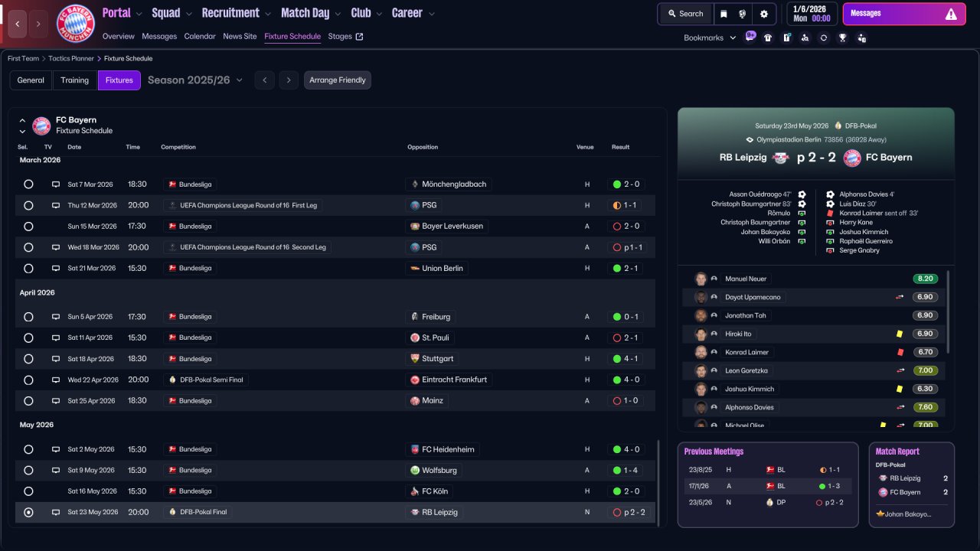
Task: Select the Mönchengladbach fixture radio button
Action: click(28, 184)
